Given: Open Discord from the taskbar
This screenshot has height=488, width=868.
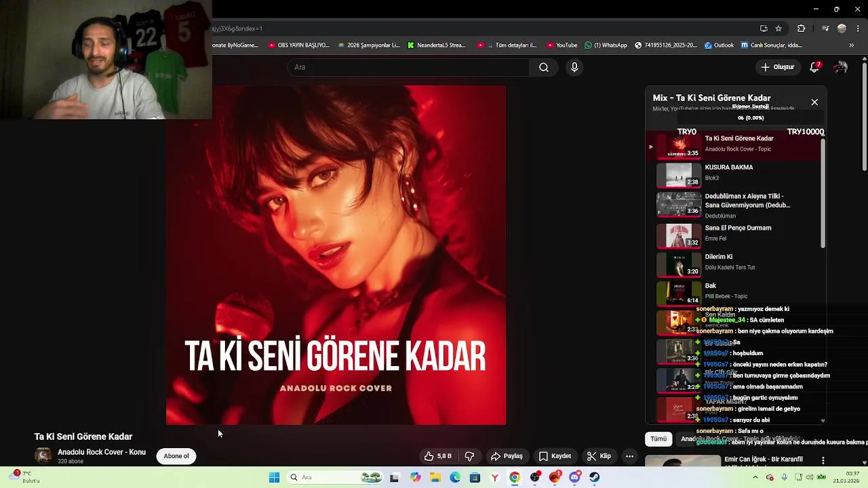Looking at the screenshot, I should [x=575, y=477].
